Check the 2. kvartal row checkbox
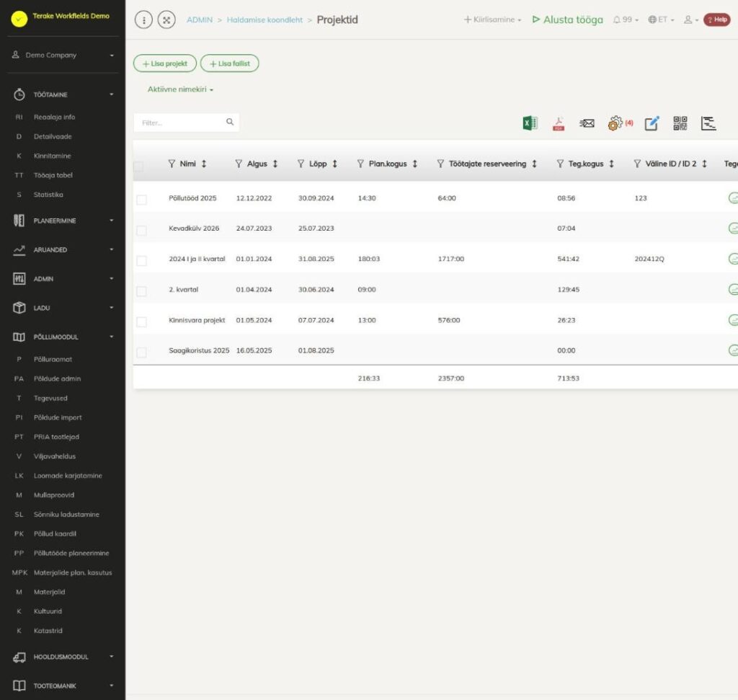 coord(142,291)
